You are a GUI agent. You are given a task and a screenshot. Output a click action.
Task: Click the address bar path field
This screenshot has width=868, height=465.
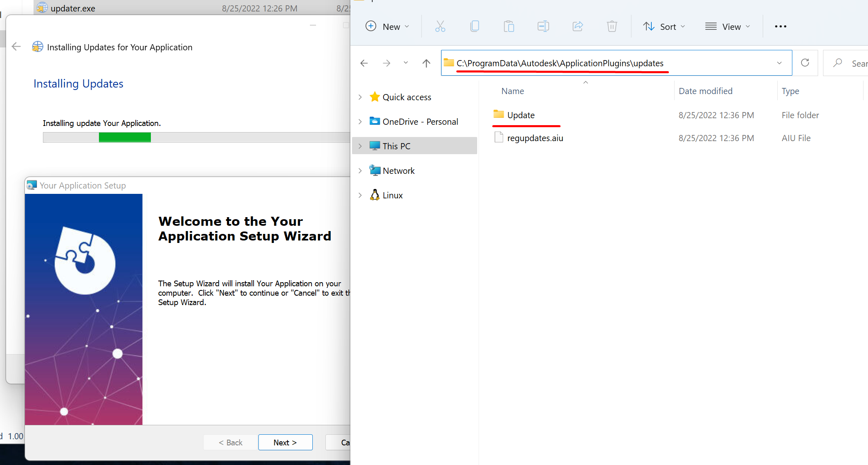click(612, 63)
